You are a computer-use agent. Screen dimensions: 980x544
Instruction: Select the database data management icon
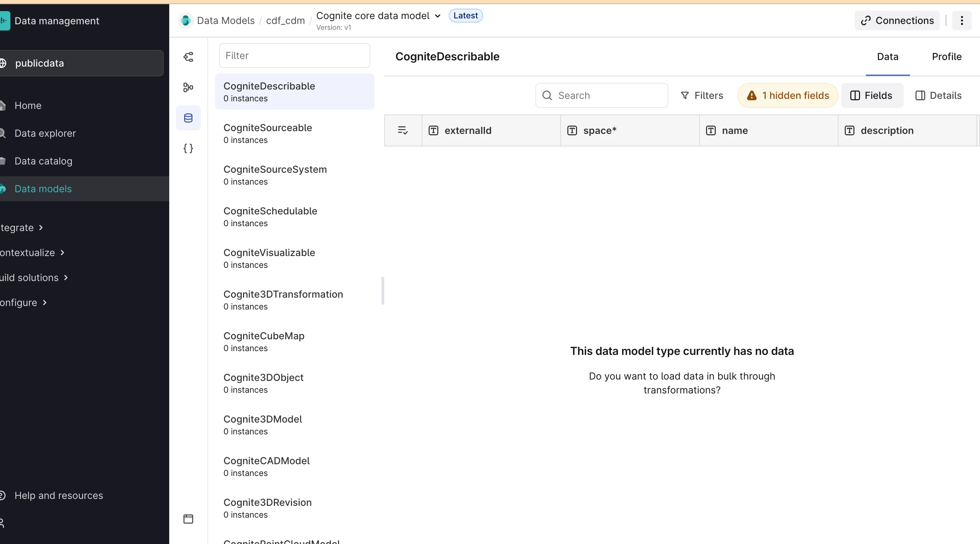click(x=188, y=118)
